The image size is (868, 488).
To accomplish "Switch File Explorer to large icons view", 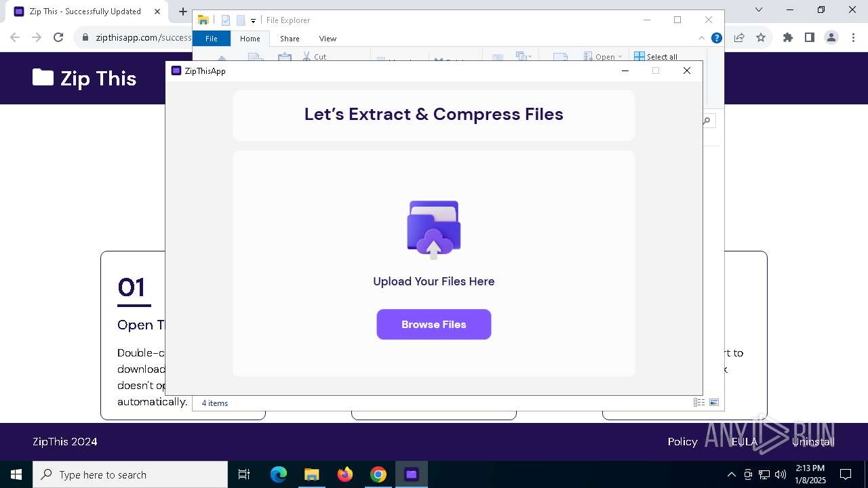I will coord(714,403).
